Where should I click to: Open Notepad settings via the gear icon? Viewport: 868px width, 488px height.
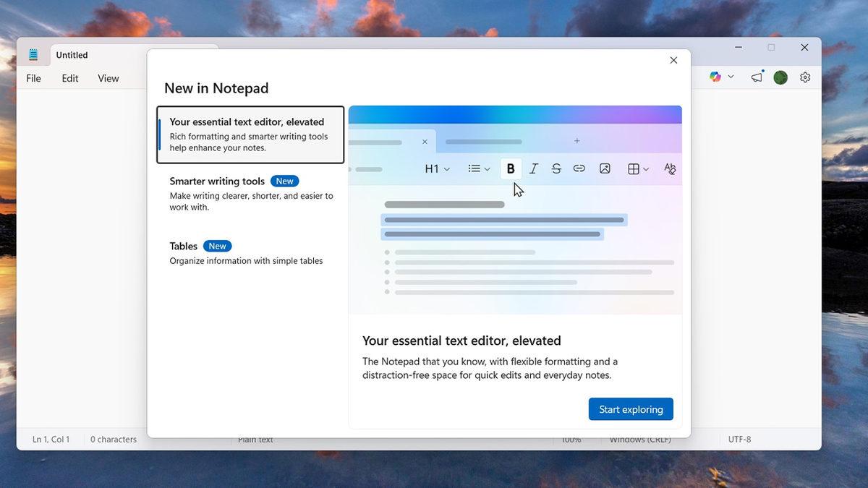tap(805, 77)
